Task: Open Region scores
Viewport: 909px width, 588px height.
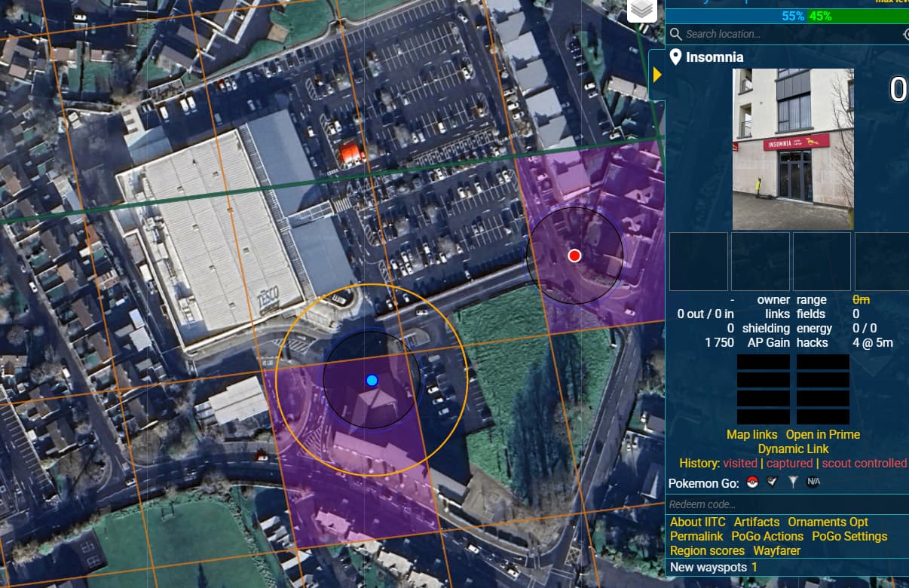Action: coord(707,550)
